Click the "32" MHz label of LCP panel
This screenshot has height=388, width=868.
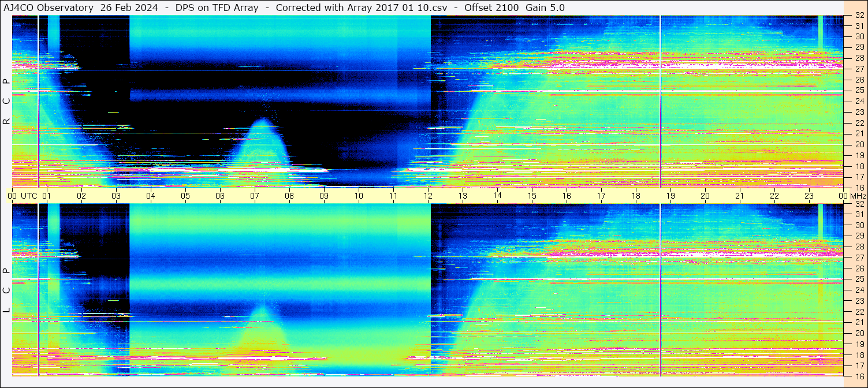click(859, 204)
